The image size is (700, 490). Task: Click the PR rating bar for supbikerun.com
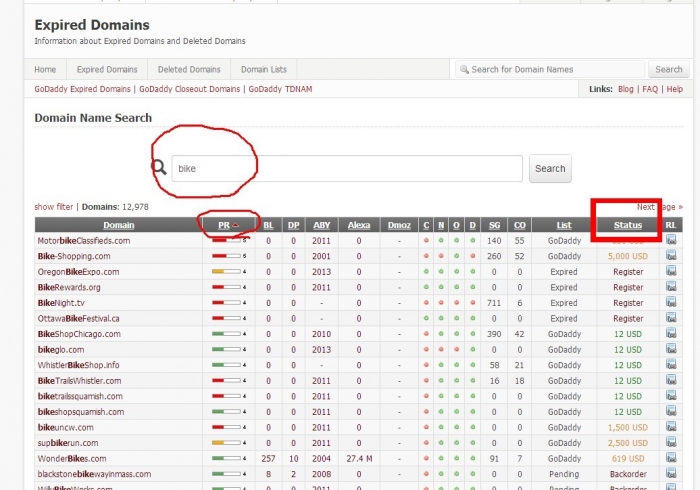(226, 442)
